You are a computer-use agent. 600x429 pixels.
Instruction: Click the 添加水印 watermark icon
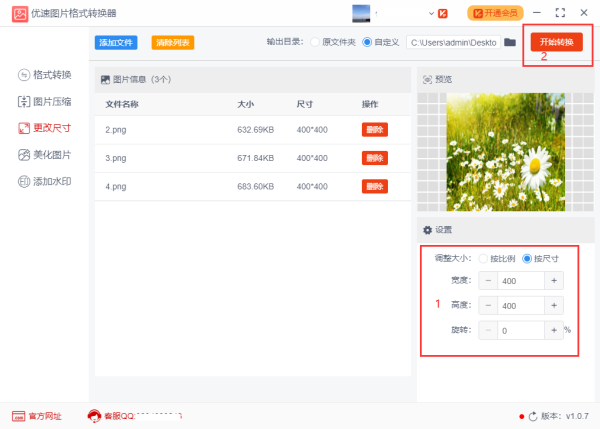pyautogui.click(x=25, y=182)
